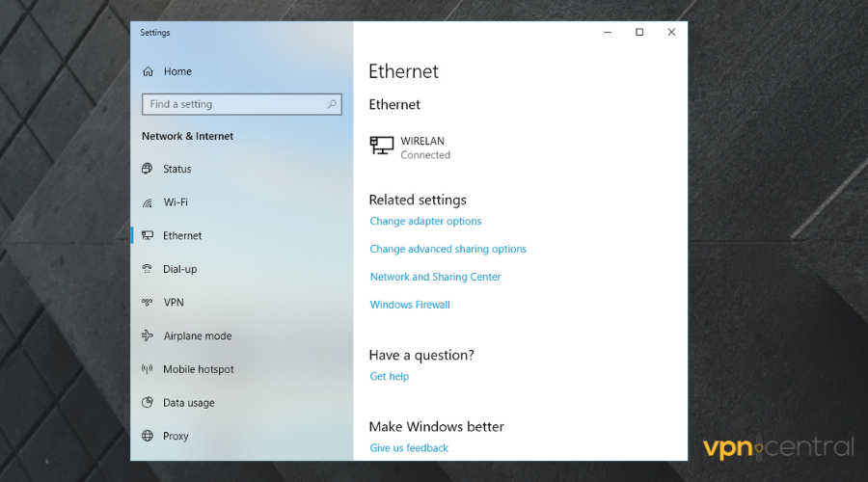The height and width of the screenshot is (482, 868).
Task: Click the Home icon in sidebar
Action: (x=148, y=71)
